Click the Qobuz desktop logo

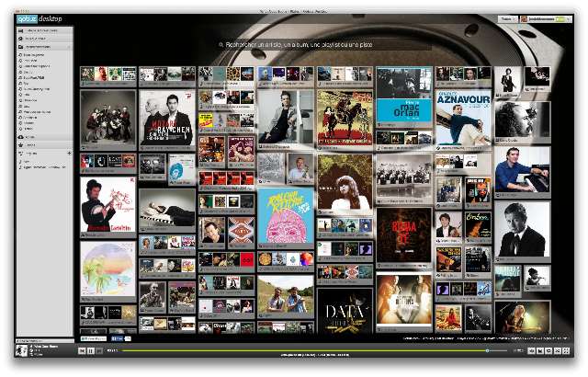point(39,18)
